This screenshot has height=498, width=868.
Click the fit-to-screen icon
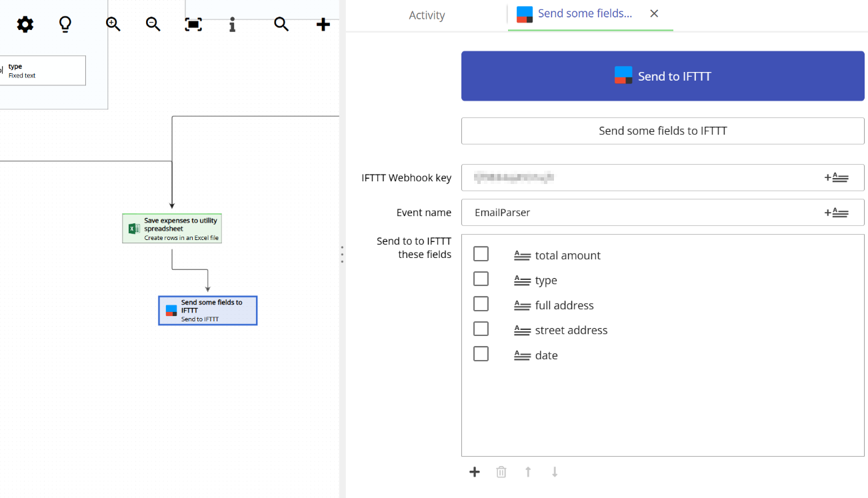[193, 25]
